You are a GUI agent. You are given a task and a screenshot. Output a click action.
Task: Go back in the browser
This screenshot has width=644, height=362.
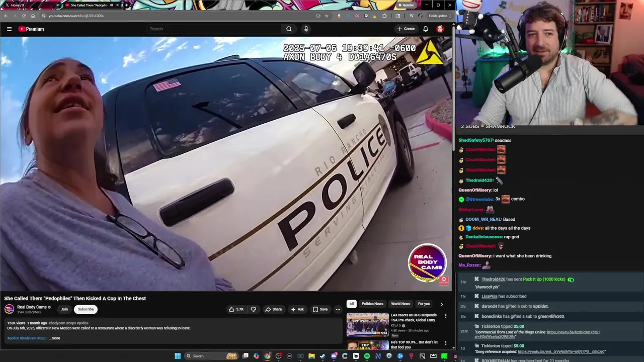click(x=6, y=16)
